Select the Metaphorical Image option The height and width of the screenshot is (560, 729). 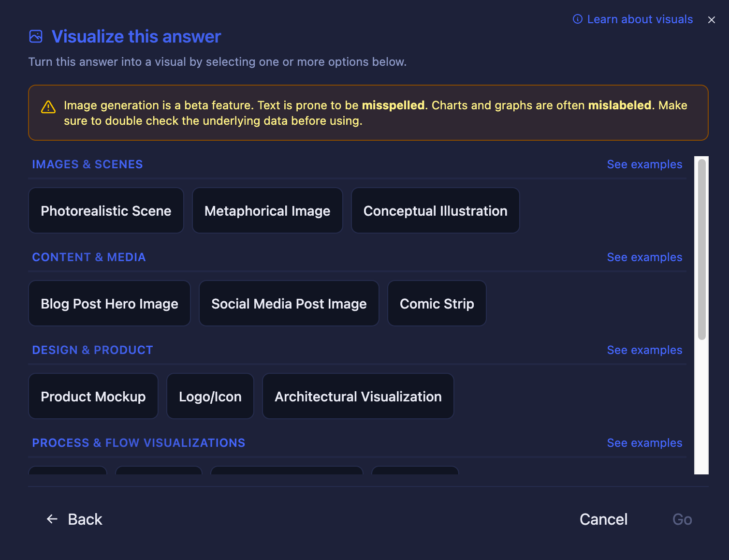click(267, 211)
